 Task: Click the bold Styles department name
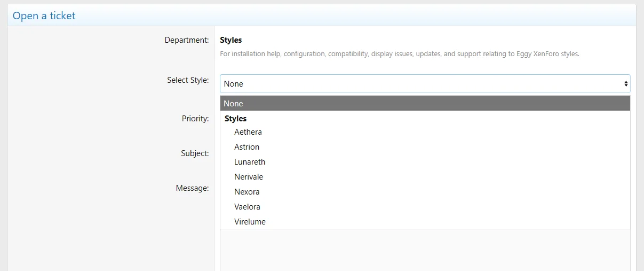[231, 40]
